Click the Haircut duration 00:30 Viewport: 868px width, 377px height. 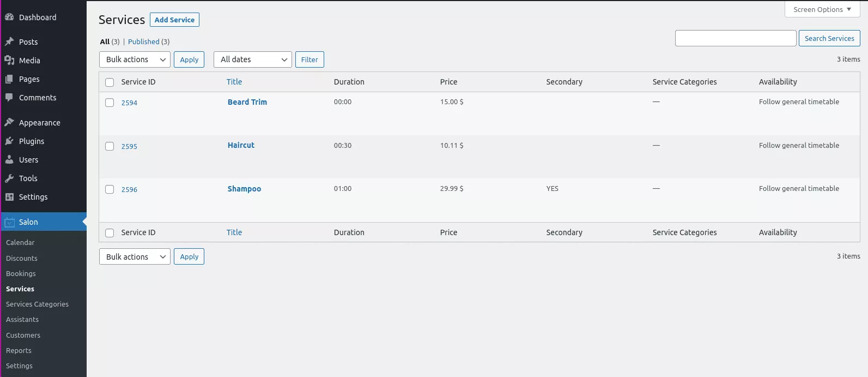343,145
